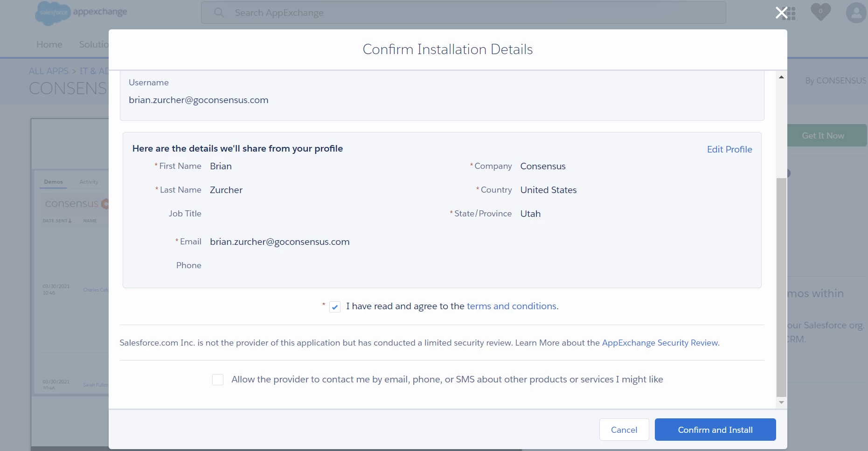The image size is (868, 451).
Task: Click the scroll down arrow in dialog
Action: click(x=781, y=402)
